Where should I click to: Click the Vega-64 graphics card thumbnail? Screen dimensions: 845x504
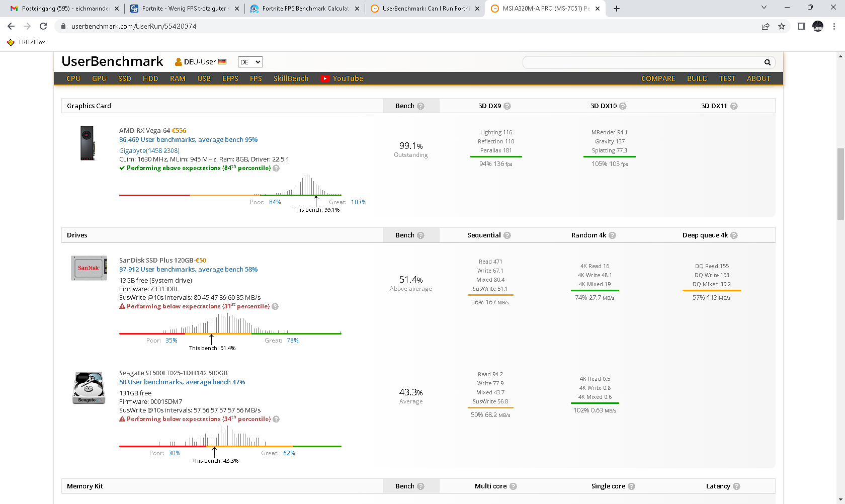[x=88, y=143]
